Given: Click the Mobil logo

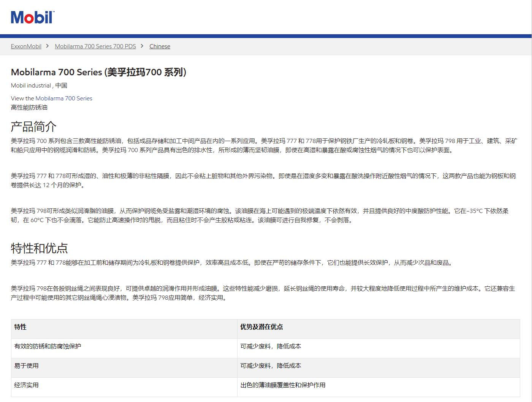Looking at the screenshot, I should 33,17.
